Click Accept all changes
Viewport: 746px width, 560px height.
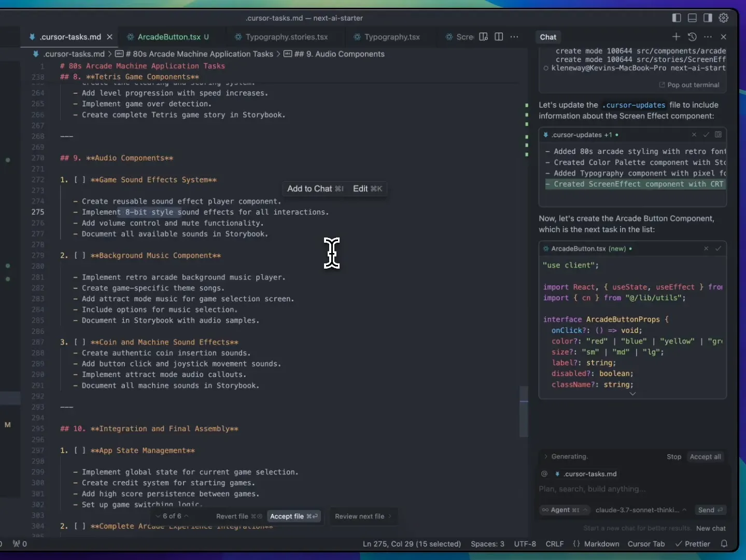[x=705, y=457]
